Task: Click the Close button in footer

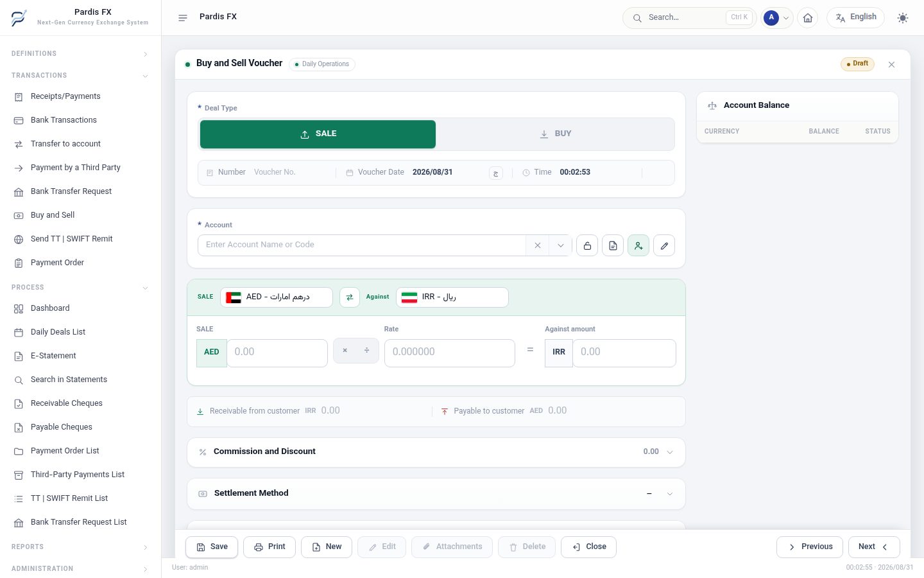Action: click(589, 547)
